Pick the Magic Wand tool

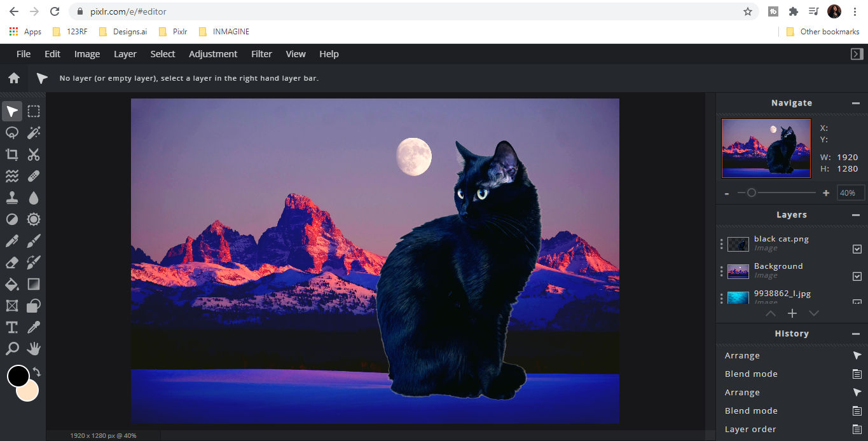(x=34, y=133)
